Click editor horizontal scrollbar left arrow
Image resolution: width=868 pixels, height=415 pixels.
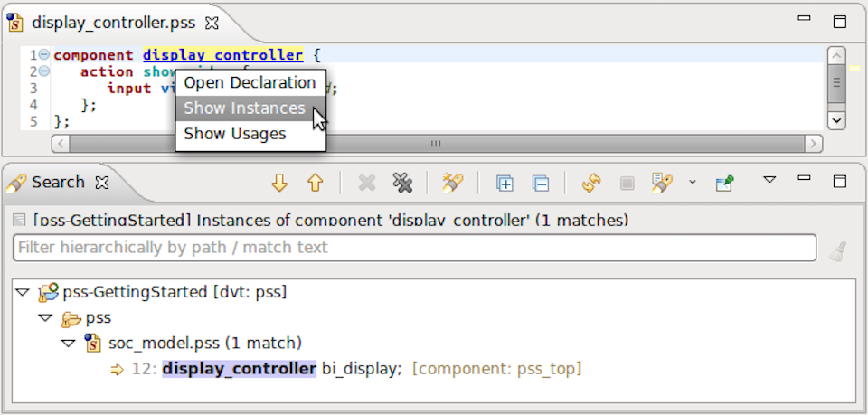(x=61, y=144)
